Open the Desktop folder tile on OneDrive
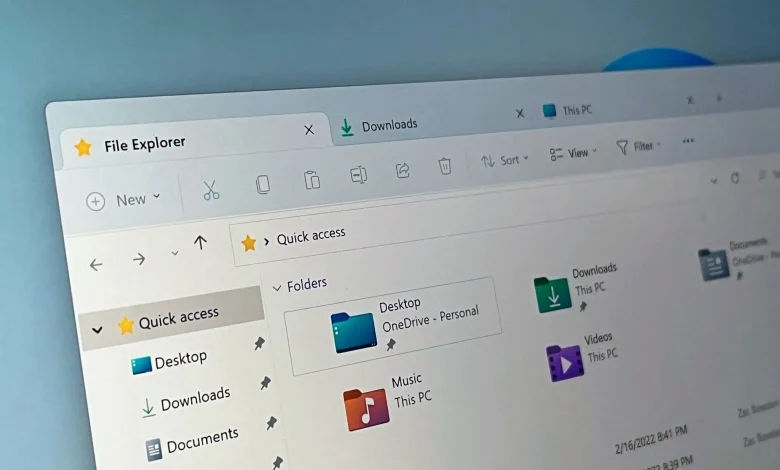This screenshot has height=470, width=780. click(x=393, y=326)
